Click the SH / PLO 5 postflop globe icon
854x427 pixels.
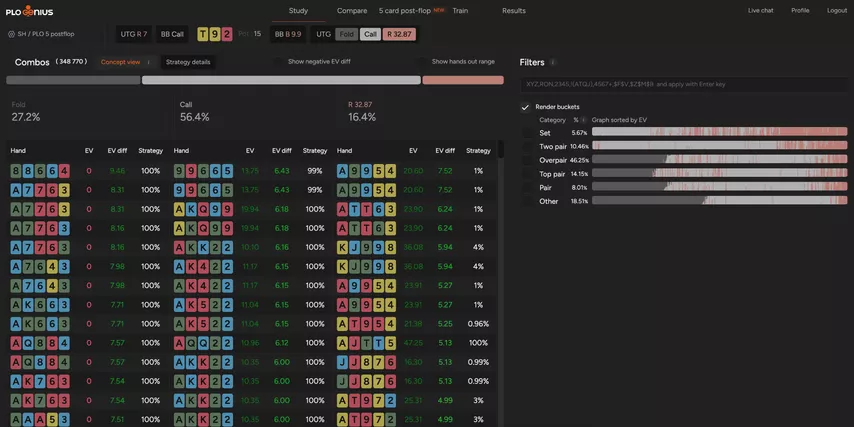pos(11,34)
